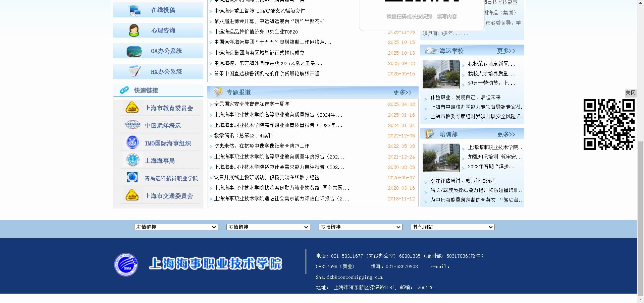Click the Sma.dzb@coscoshipping.com email address
The image size is (644, 303).
pyautogui.click(x=350, y=277)
